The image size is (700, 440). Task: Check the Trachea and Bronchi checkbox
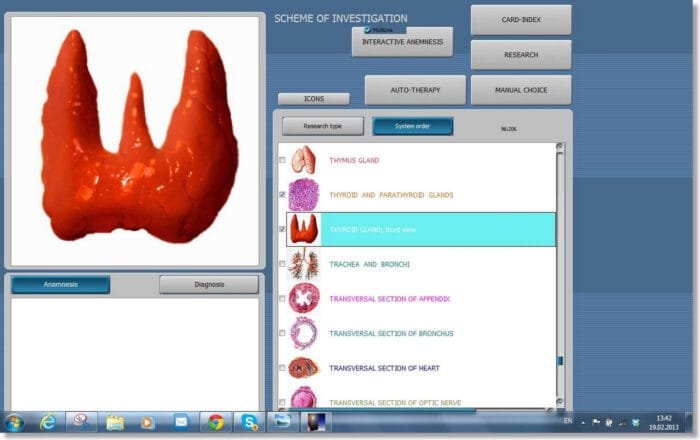click(282, 264)
